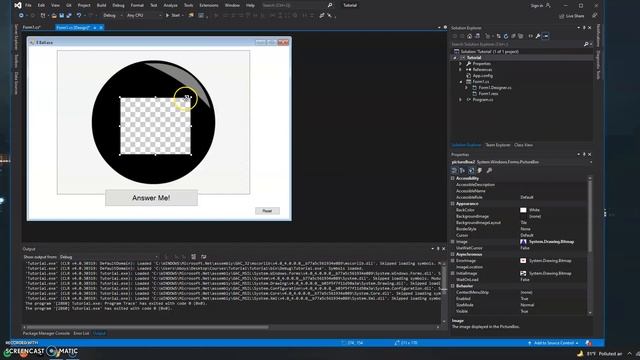Image resolution: width=640 pixels, height=360 pixels.
Task: Open the View menu
Action: [x=55, y=5]
